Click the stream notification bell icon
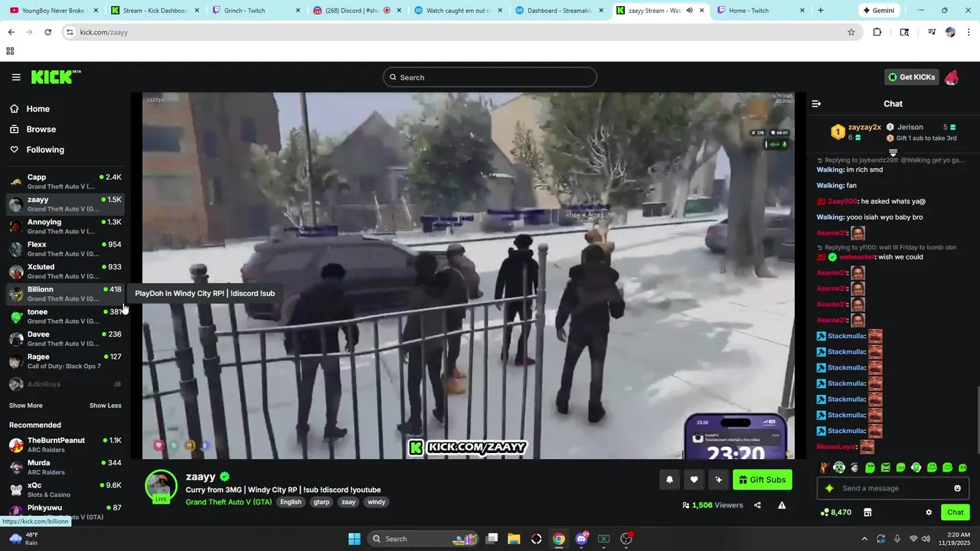This screenshot has height=551, width=980. point(669,480)
